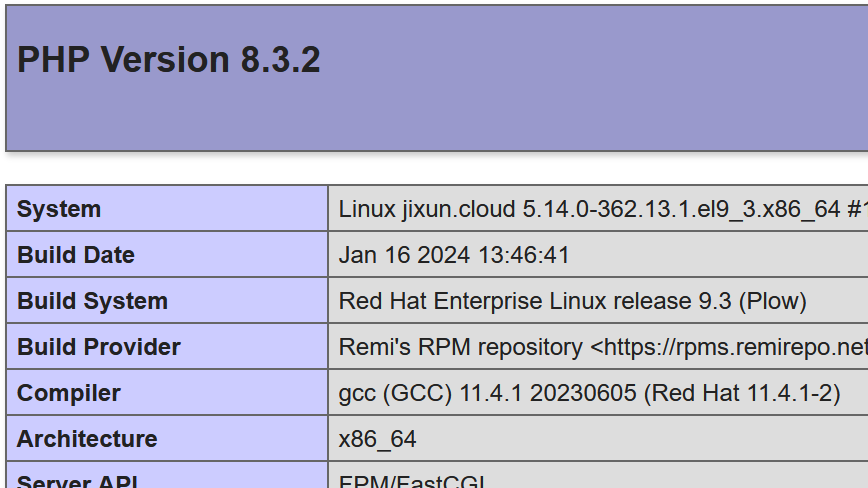The image size is (868, 488).
Task: Click the Build Date row label
Action: (76, 255)
